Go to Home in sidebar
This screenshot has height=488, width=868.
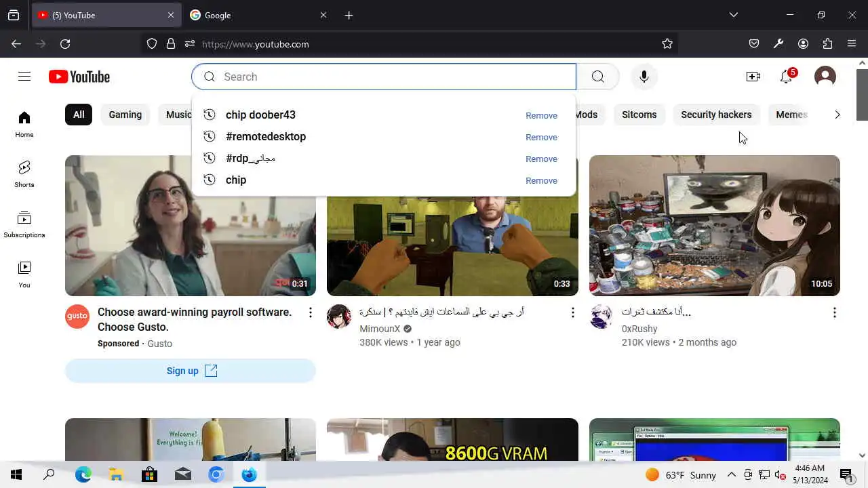[x=24, y=125]
